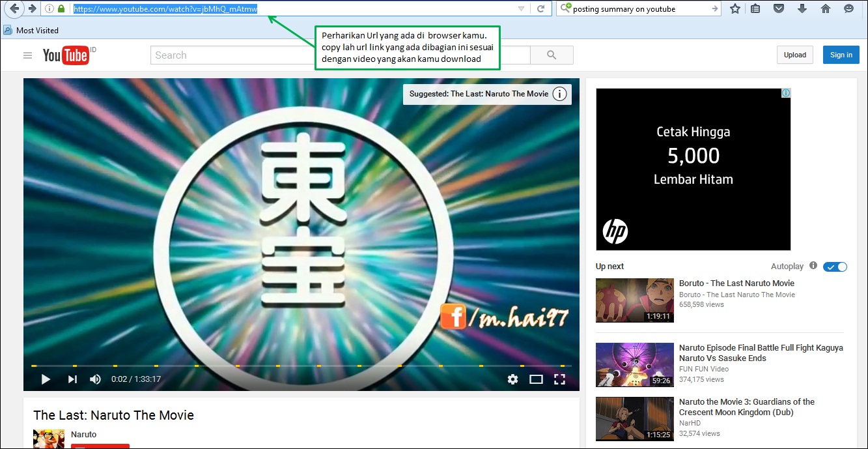Go to the browser home icon
The width and height of the screenshot is (868, 449).
coord(826,8)
